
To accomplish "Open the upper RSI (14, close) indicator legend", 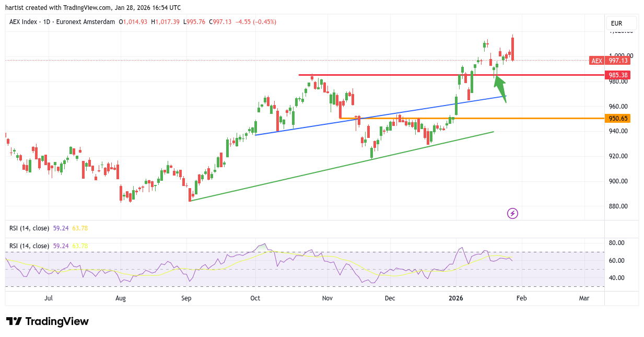I will coord(29,228).
